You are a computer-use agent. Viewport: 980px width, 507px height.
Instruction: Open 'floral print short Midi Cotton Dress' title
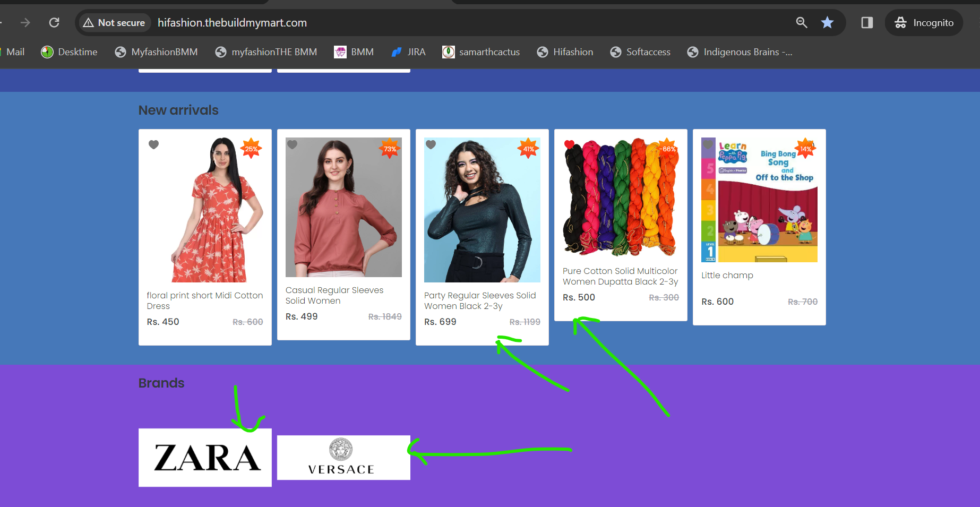click(x=205, y=300)
